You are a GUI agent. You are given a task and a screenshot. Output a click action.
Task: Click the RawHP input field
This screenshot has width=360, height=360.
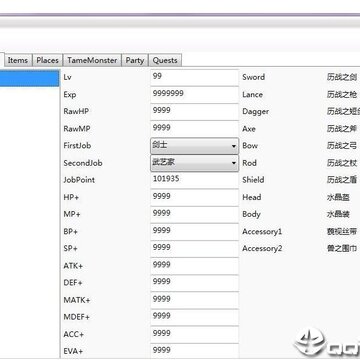pos(195,112)
